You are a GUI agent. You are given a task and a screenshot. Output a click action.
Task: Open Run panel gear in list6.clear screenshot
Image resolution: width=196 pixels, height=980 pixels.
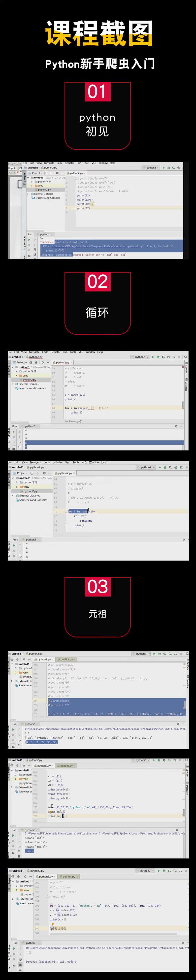click(x=178, y=724)
